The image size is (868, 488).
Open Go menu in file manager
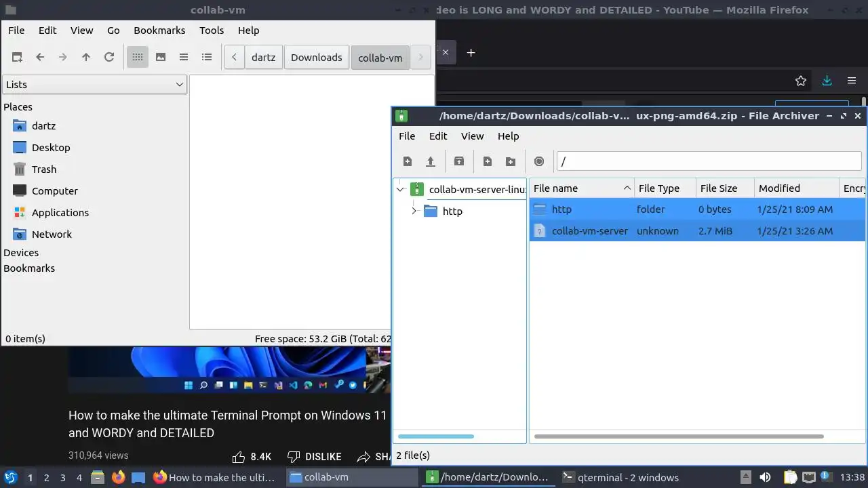pos(113,30)
